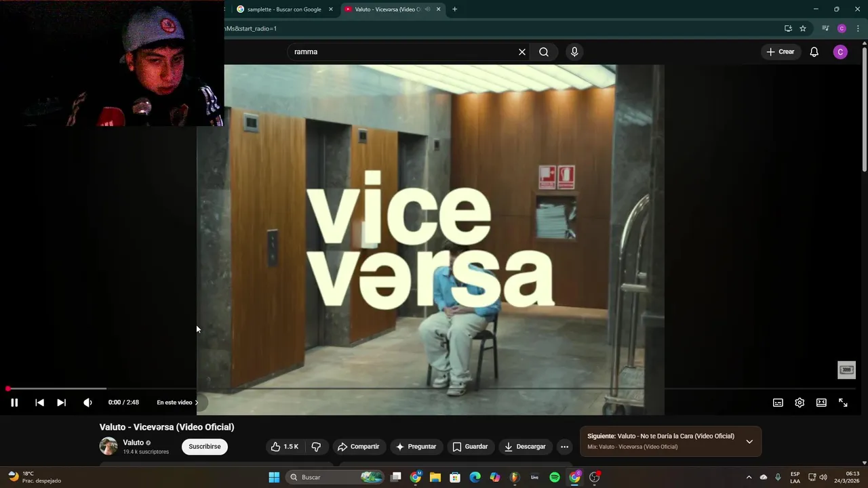Start voice search with microphone icon

tap(574, 52)
